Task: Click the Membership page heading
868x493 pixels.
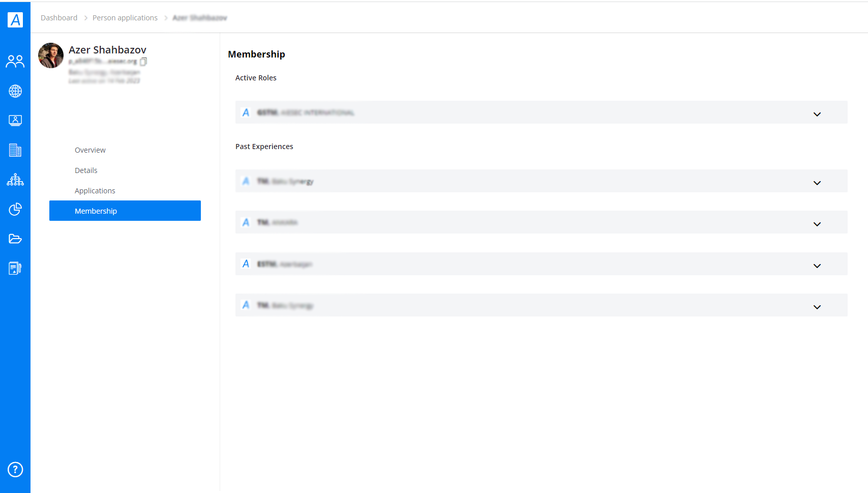Action: tap(256, 54)
